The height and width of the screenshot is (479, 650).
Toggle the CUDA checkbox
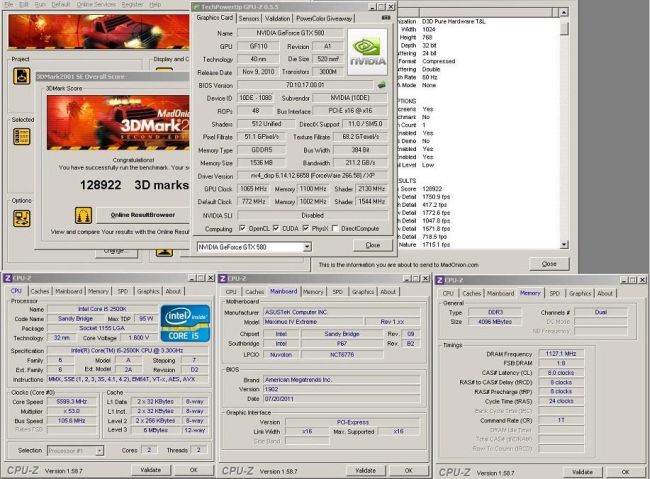(276, 229)
